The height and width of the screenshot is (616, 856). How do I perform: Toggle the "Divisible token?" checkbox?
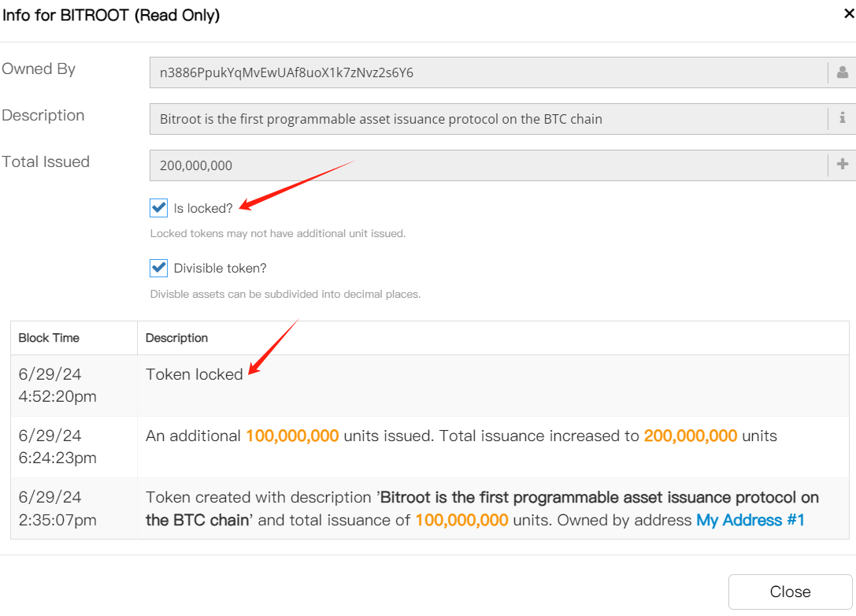point(159,268)
